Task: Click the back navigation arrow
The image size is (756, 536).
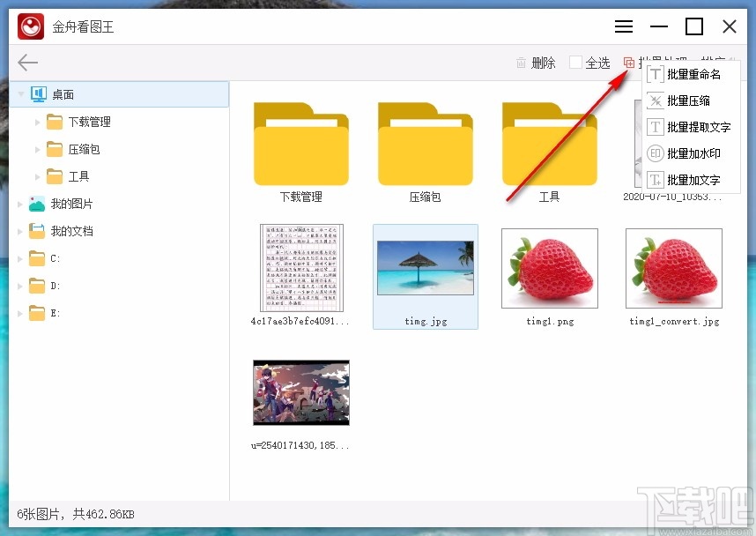Action: click(27, 62)
